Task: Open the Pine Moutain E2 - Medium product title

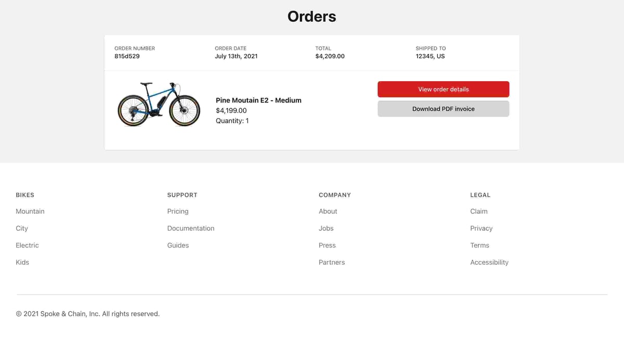Action: coord(258,100)
